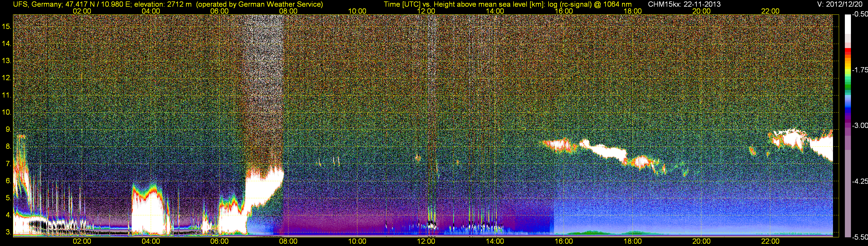The image size is (868, 246).
Task: Click the color scale value -1.75
Action: click(x=860, y=70)
